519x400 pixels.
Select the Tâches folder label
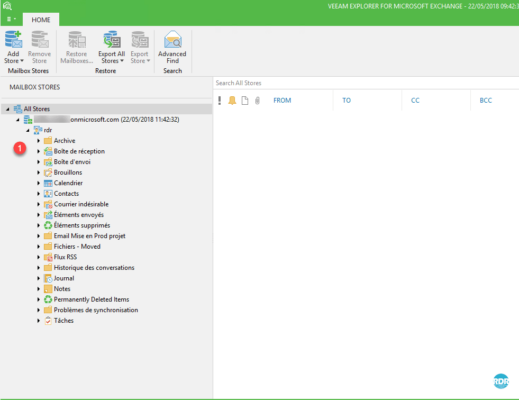(64, 321)
